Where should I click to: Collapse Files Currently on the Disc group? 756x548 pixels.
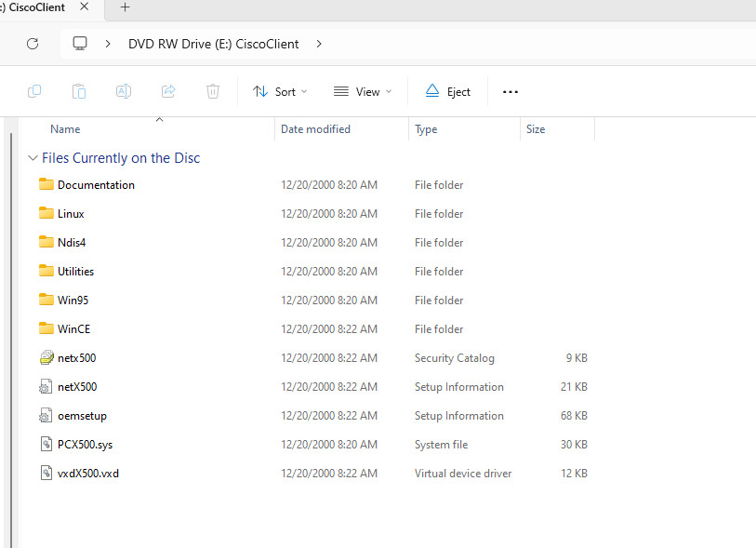coord(33,158)
